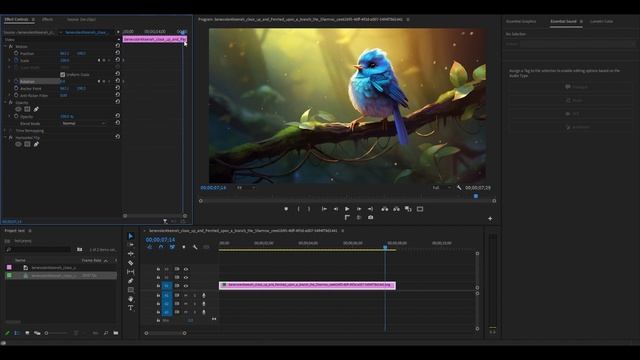Viewport: 640px width, 360px height.
Task: Click New Bin folder in Project panel
Action: click(x=116, y=333)
